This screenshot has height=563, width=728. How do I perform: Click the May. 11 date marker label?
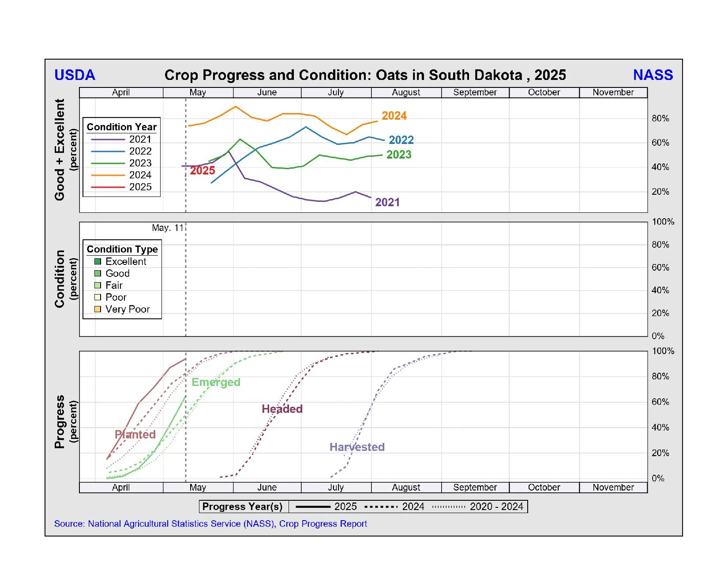click(x=167, y=228)
